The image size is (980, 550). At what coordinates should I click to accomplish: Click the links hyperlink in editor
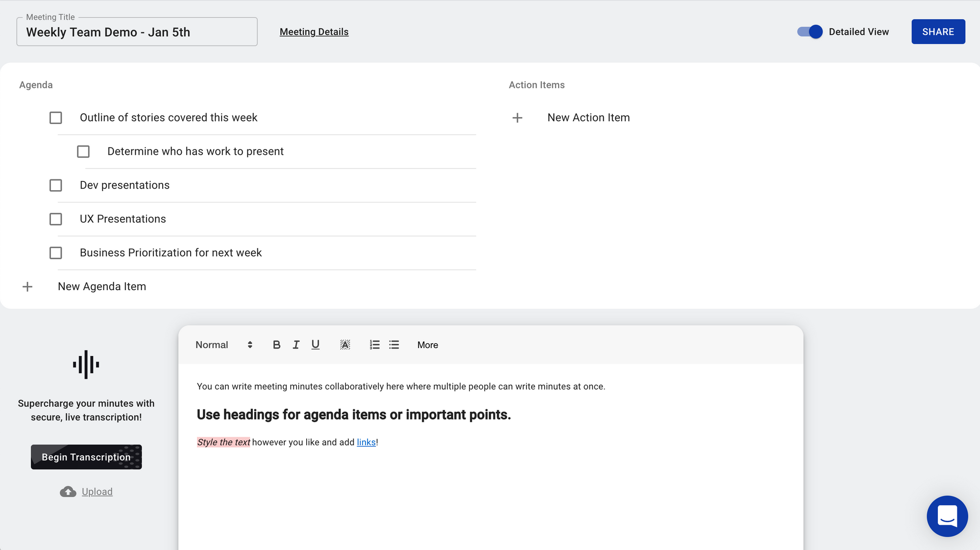point(366,442)
